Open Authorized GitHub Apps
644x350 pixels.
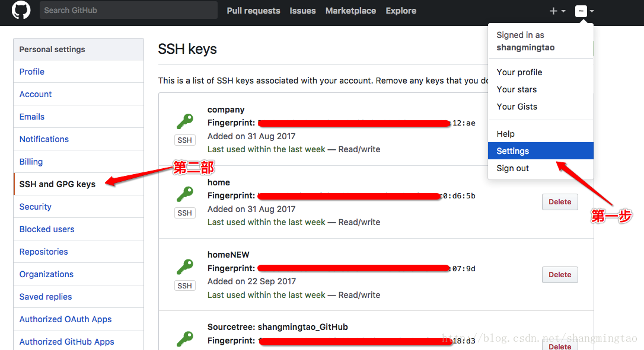78,341
